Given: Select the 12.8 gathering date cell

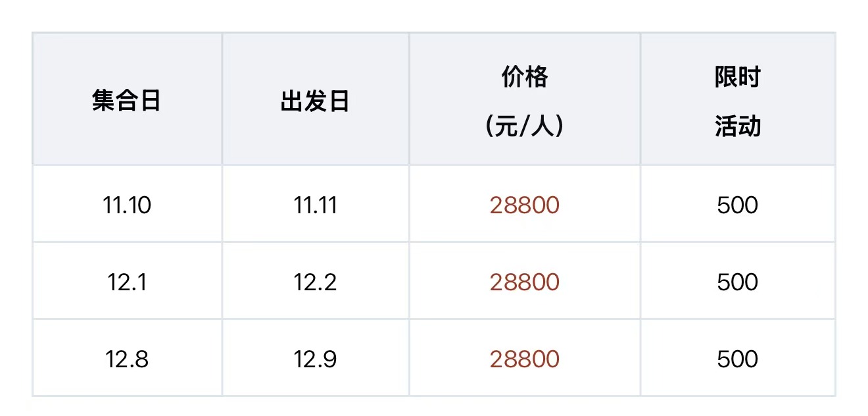Looking at the screenshot, I should (x=127, y=359).
